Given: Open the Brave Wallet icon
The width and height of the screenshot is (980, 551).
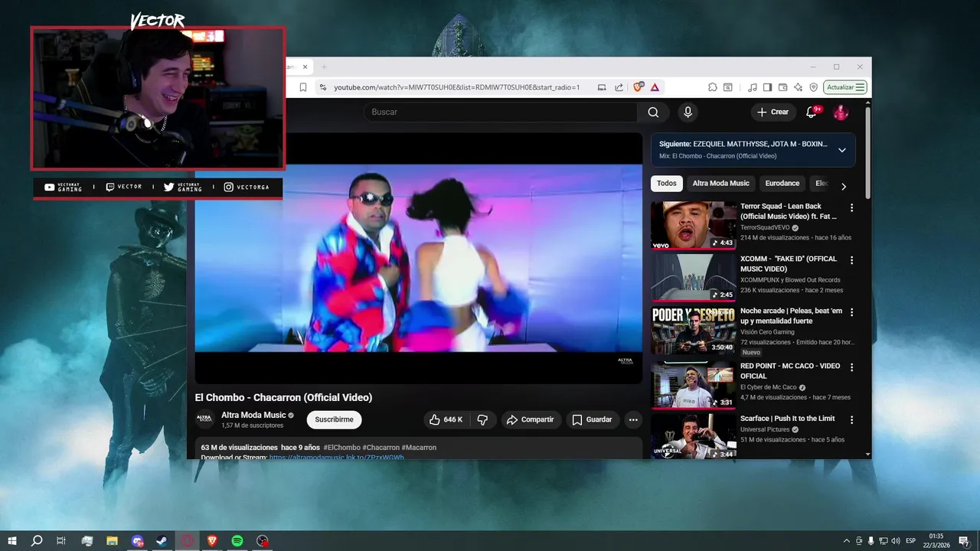Looking at the screenshot, I should coord(783,87).
